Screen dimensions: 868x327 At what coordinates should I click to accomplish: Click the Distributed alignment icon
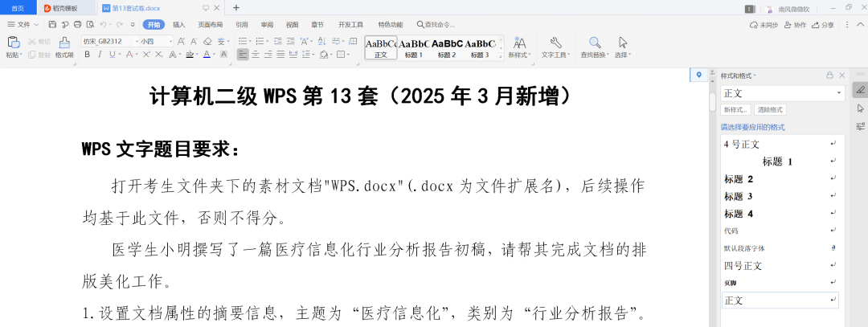[293, 54]
